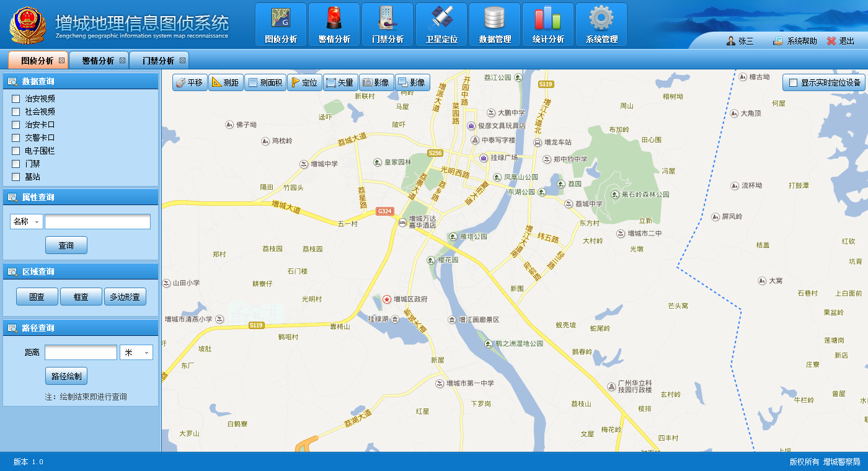
Task: Switch to the 图侦分析 tab
Action: click(37, 61)
